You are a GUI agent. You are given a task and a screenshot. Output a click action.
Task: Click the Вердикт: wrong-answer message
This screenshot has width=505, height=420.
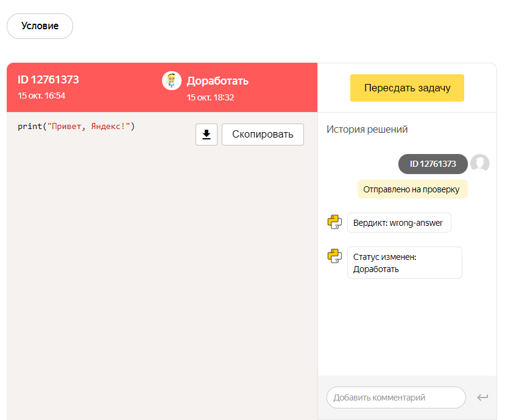tap(399, 223)
